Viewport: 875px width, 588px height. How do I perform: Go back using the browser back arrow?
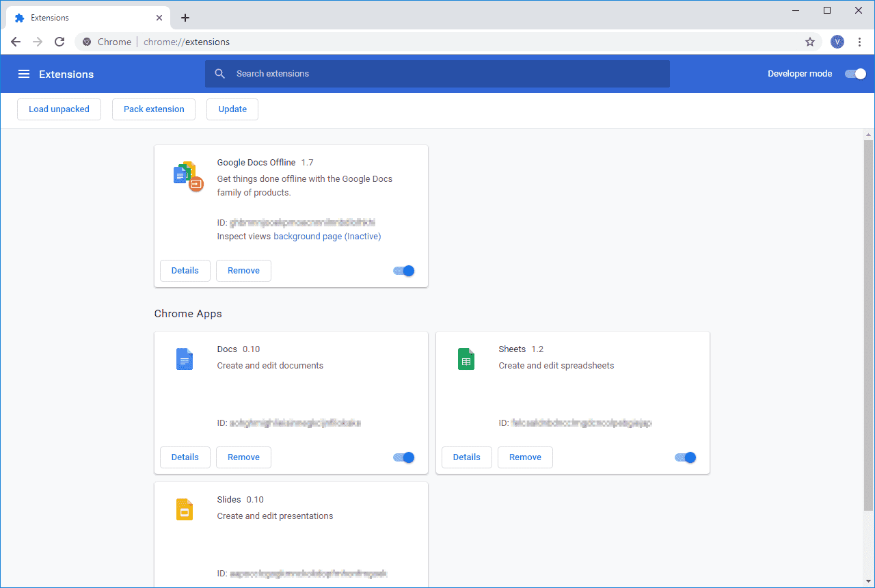pyautogui.click(x=16, y=42)
